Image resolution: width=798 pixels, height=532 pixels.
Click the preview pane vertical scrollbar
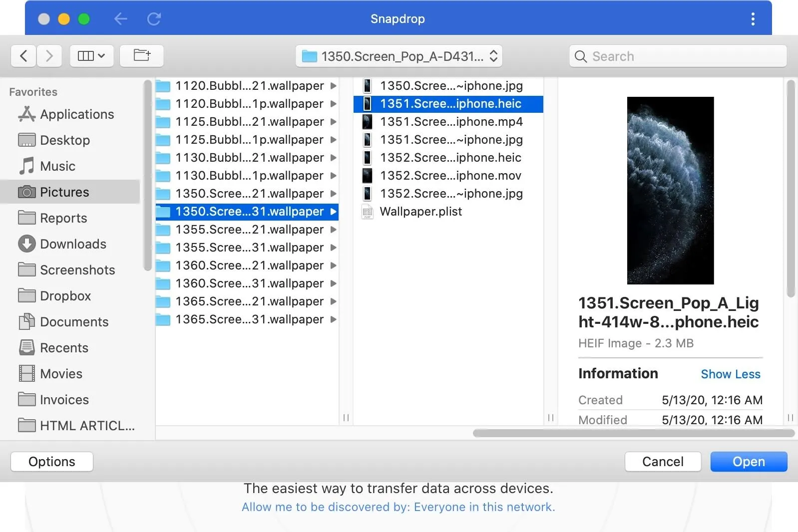click(791, 190)
